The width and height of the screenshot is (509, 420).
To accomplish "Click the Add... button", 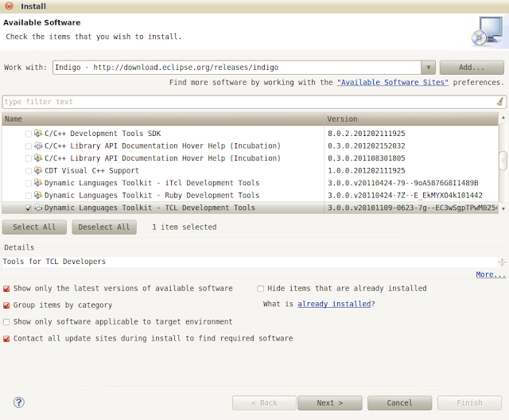I will pyautogui.click(x=472, y=67).
